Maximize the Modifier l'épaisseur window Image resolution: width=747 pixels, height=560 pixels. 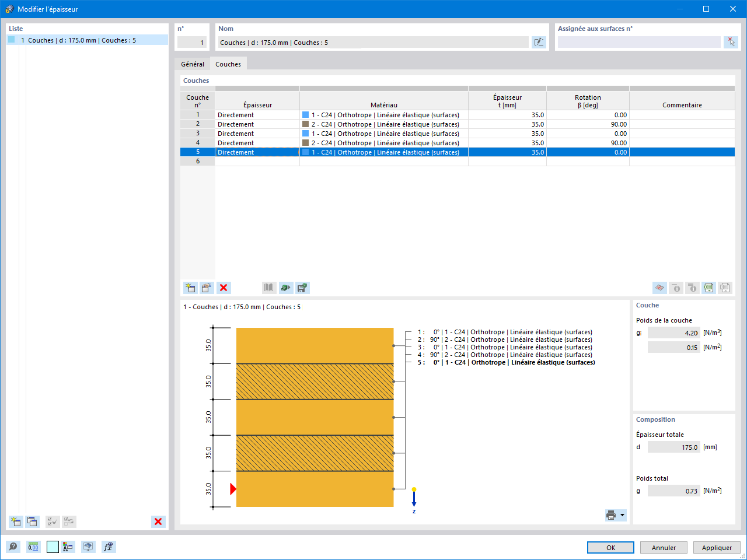tap(706, 9)
